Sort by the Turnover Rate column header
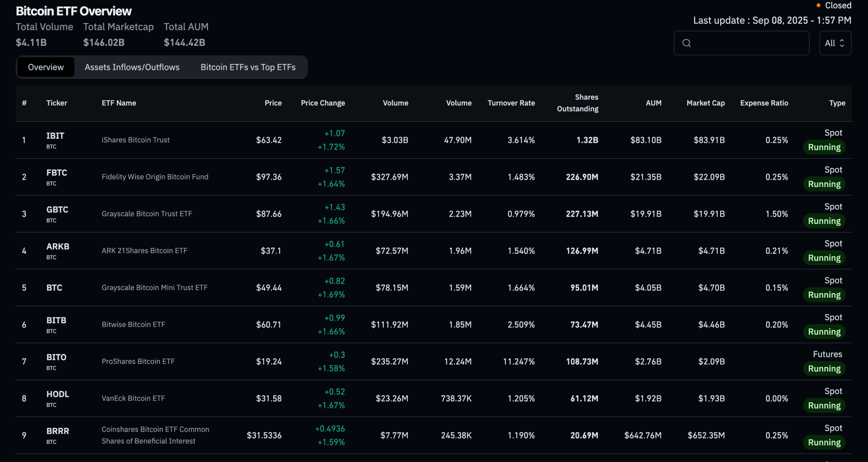 pos(511,103)
